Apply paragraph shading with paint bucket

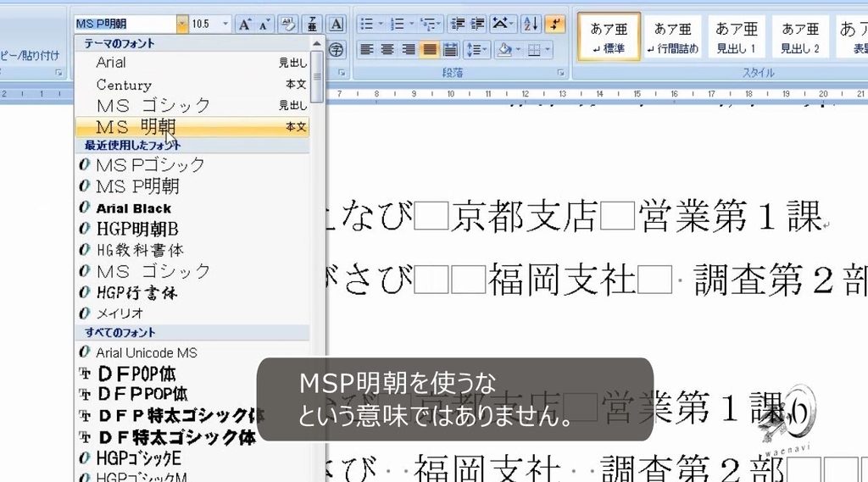point(505,50)
